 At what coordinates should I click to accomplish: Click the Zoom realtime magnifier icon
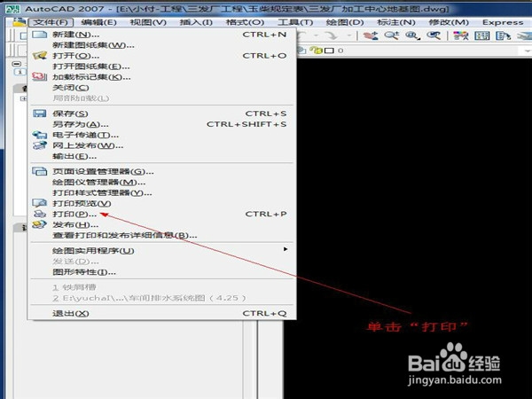point(392,35)
